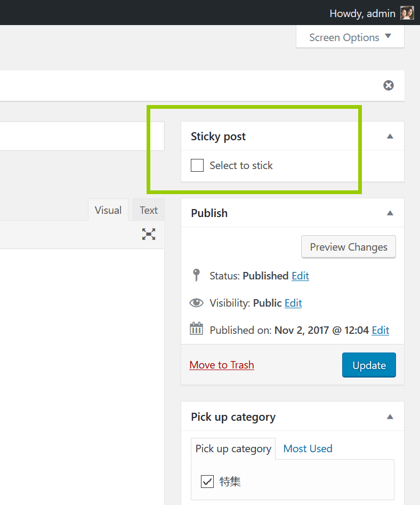Select the Visual editor tab
This screenshot has width=420, height=505.
108,210
